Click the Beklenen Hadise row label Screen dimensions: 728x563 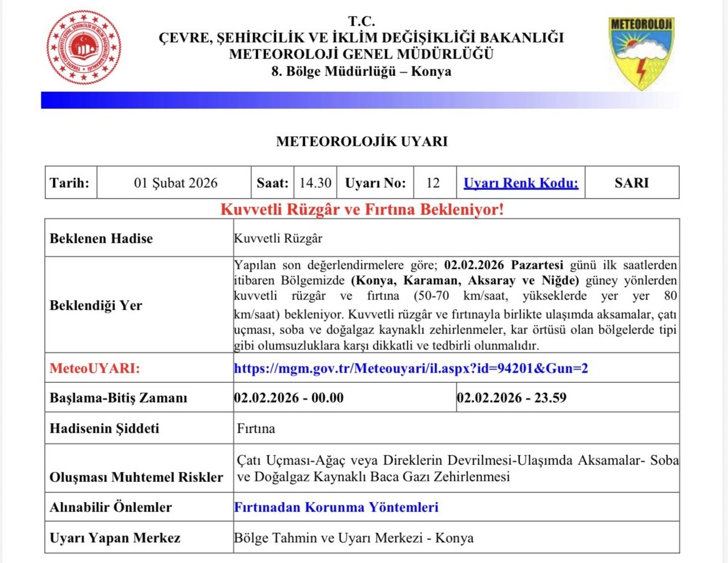tap(101, 239)
